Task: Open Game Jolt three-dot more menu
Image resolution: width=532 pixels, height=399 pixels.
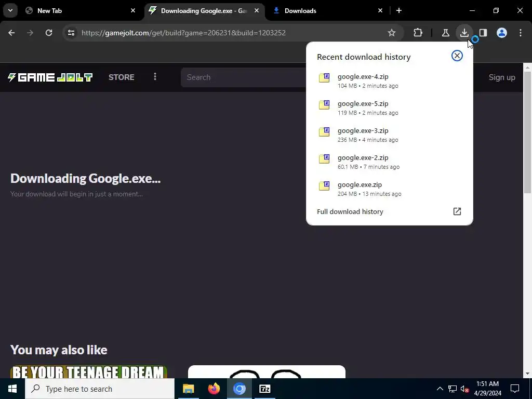Action: [155, 77]
